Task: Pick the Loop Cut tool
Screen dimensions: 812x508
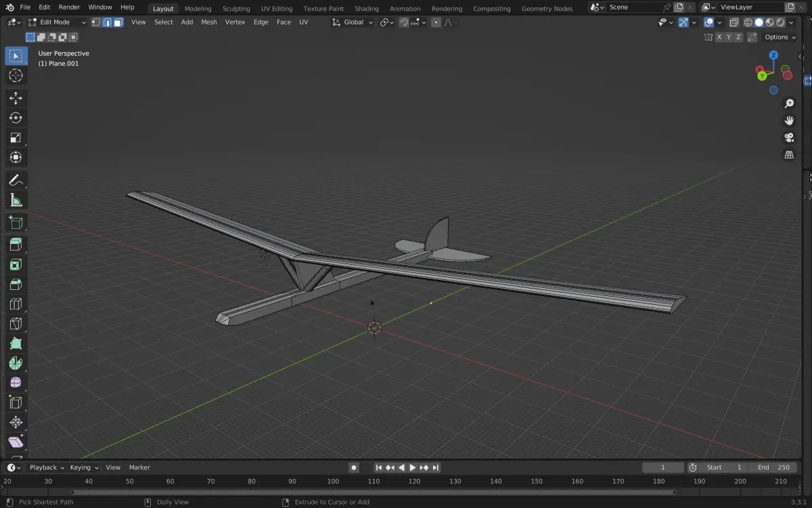Action: pos(16,304)
